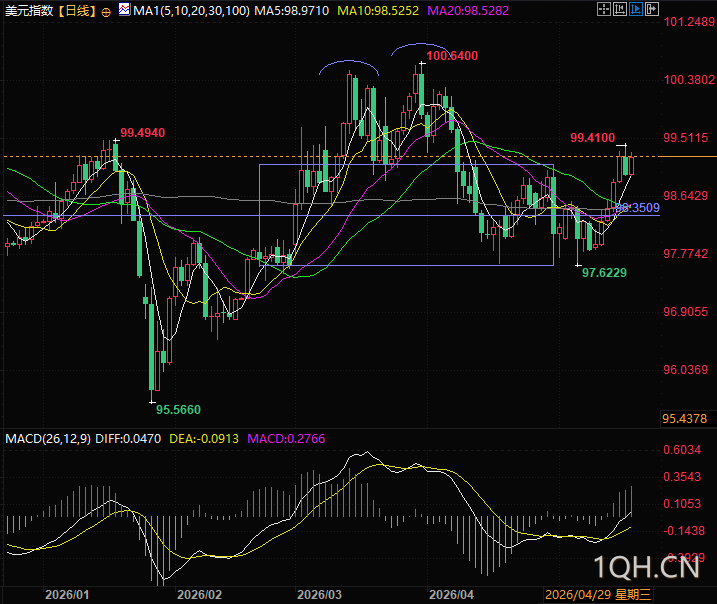Click the 0.3543 MACD axis value
The height and width of the screenshot is (604, 717).
click(x=682, y=477)
